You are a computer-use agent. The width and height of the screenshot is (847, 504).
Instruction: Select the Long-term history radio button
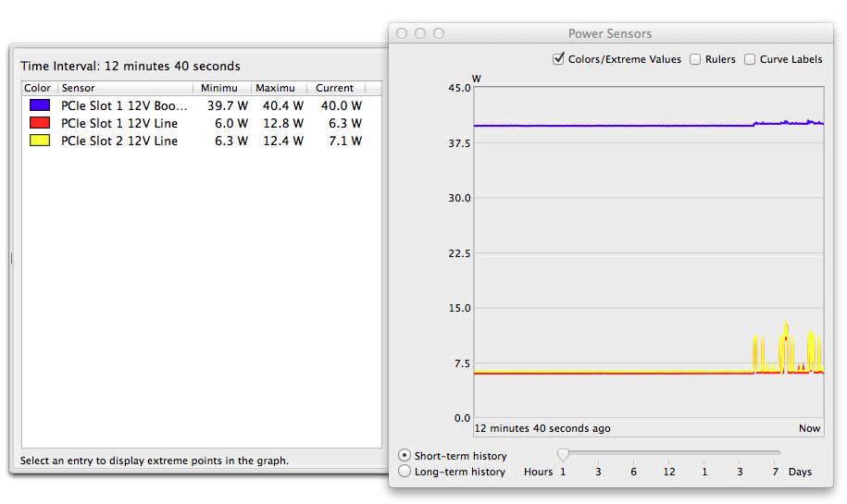(404, 471)
